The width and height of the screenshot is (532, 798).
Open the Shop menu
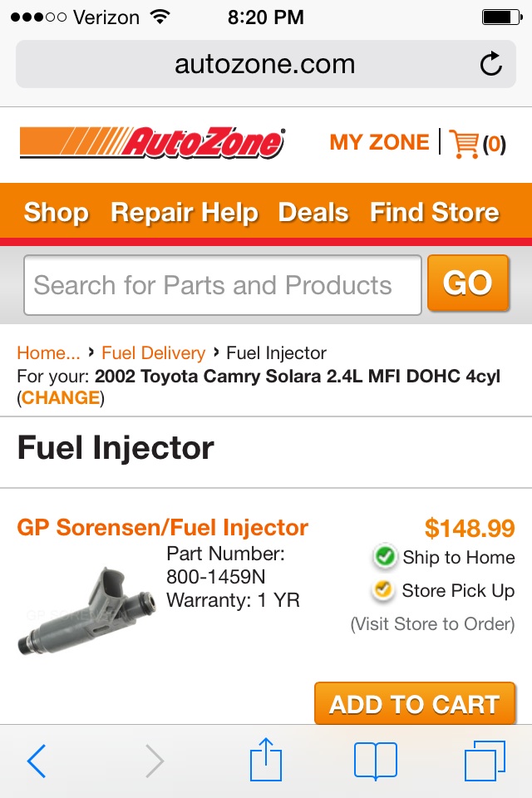pos(57,212)
